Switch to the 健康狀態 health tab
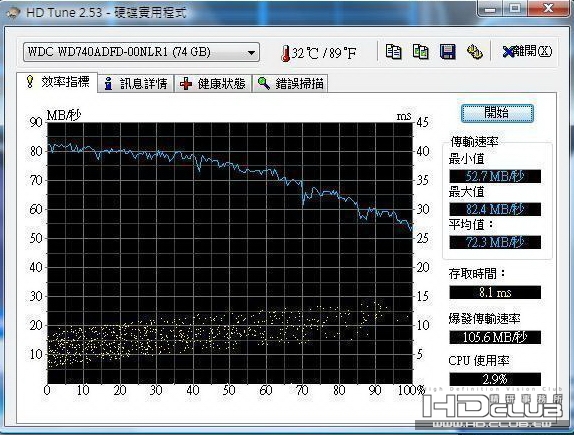This screenshot has height=435, width=574. pyautogui.click(x=213, y=83)
